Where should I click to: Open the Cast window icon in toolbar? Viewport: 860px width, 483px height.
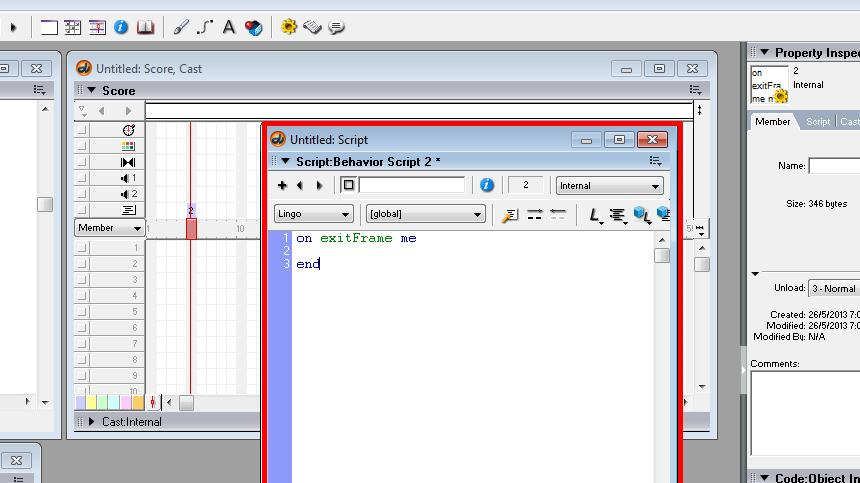pos(72,27)
